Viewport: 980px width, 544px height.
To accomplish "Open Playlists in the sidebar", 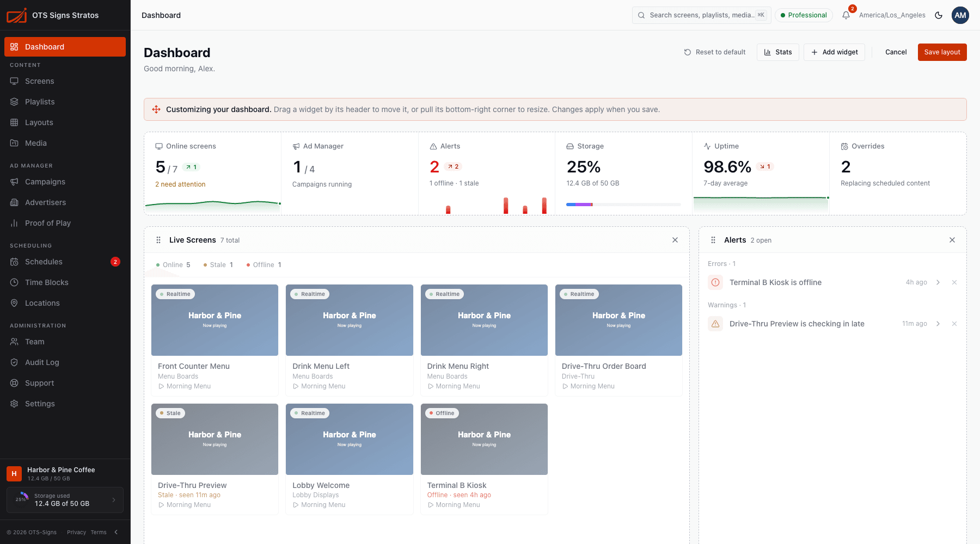I will (x=65, y=102).
